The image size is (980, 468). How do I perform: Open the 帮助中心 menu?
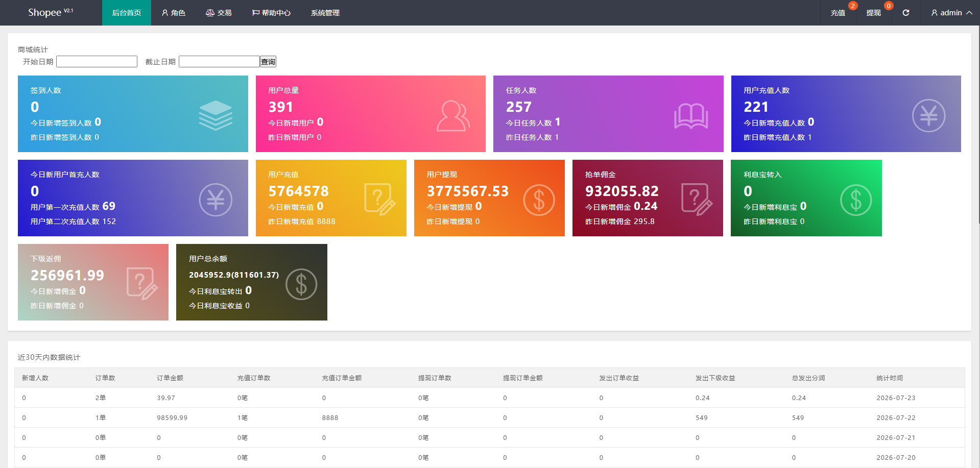[x=271, y=13]
